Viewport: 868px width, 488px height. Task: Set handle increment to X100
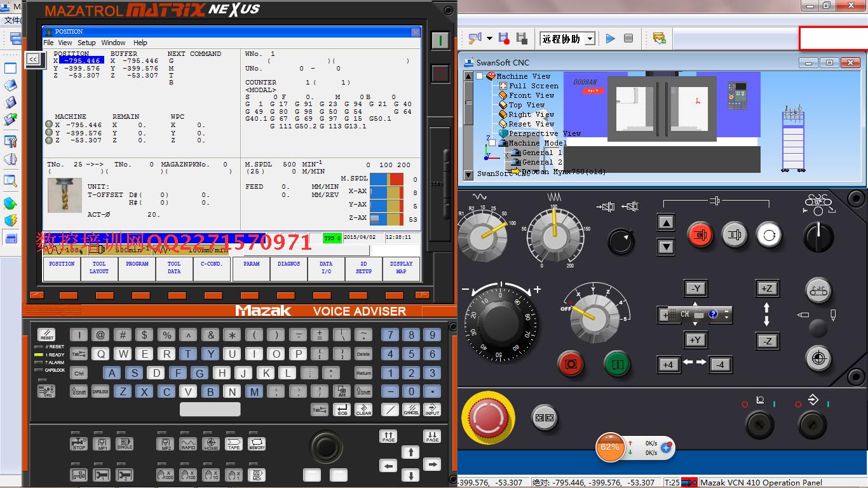(x=188, y=475)
